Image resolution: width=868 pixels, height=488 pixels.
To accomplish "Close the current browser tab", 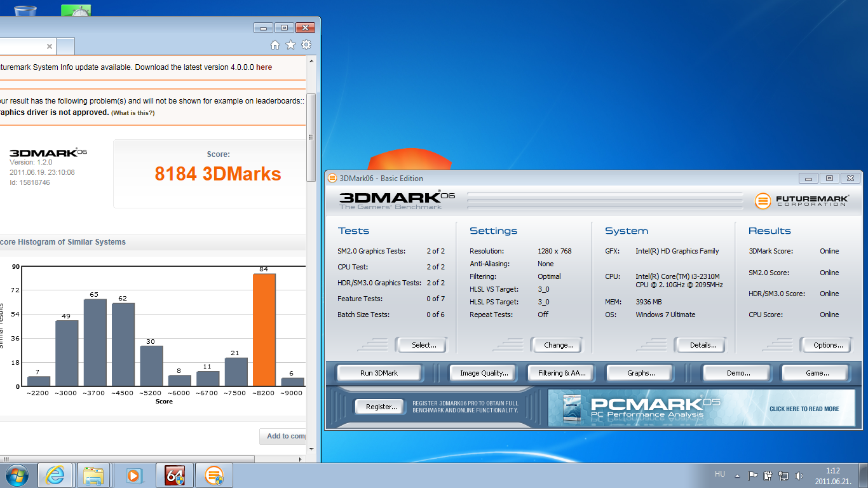I will click(50, 46).
